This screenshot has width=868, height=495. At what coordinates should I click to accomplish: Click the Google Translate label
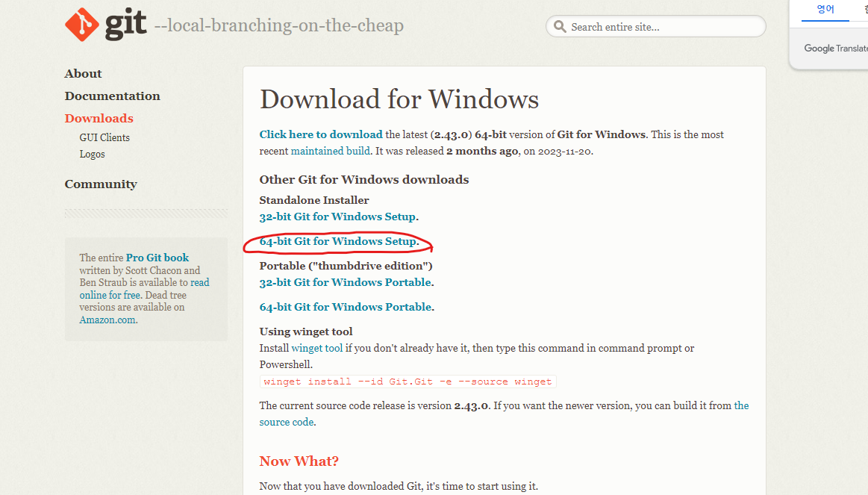pos(836,49)
